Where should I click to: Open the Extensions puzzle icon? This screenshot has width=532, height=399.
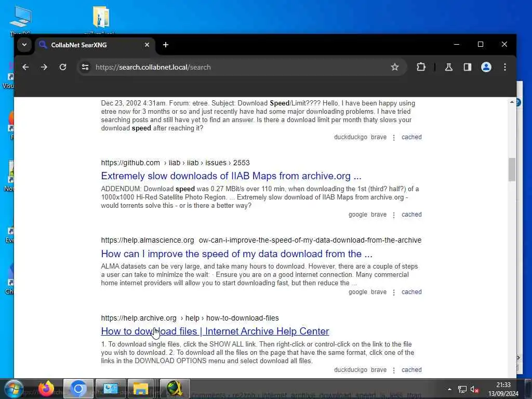pos(421,67)
